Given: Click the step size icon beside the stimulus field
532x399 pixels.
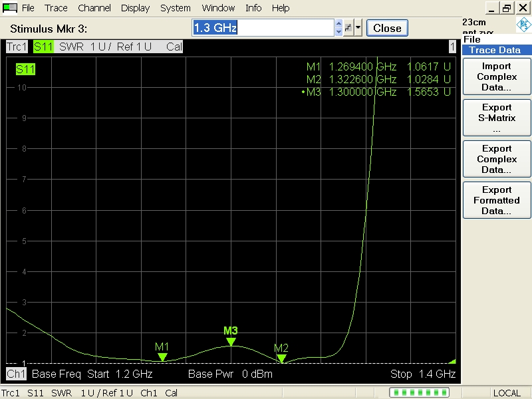Looking at the screenshot, I should (x=348, y=28).
